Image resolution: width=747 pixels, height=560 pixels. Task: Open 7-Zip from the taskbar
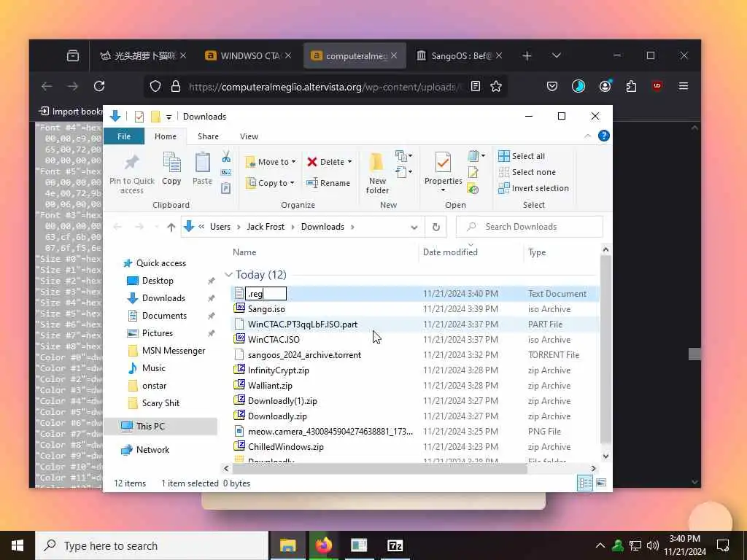pyautogui.click(x=395, y=545)
